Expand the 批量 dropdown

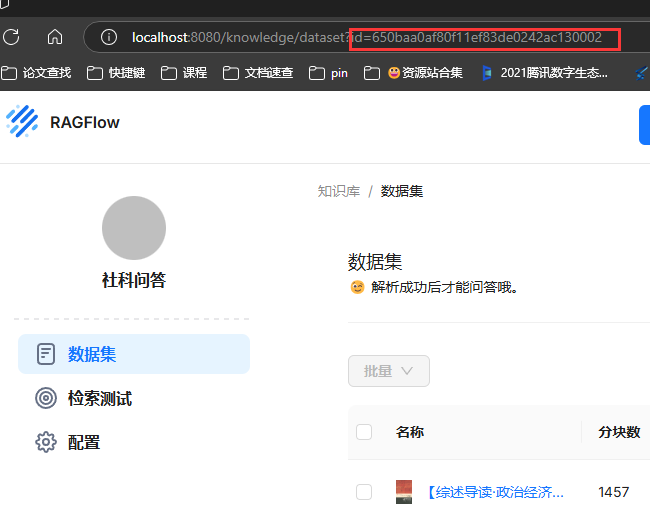coord(389,371)
